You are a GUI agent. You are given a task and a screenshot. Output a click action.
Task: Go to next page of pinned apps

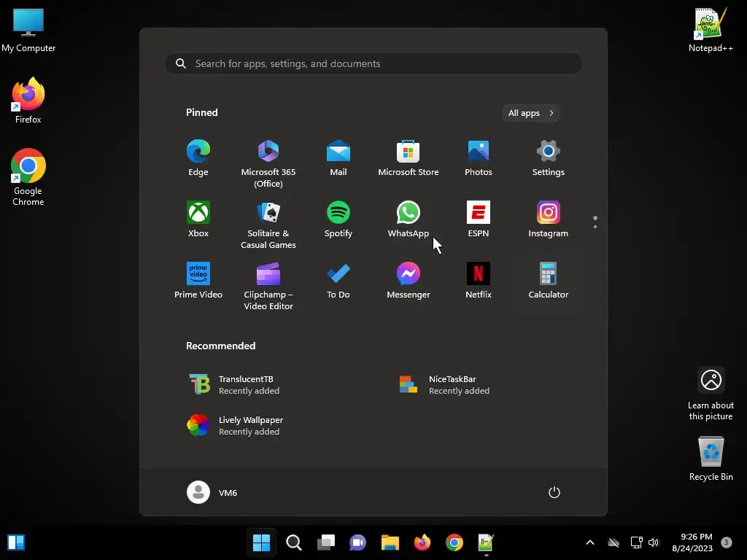tap(595, 227)
